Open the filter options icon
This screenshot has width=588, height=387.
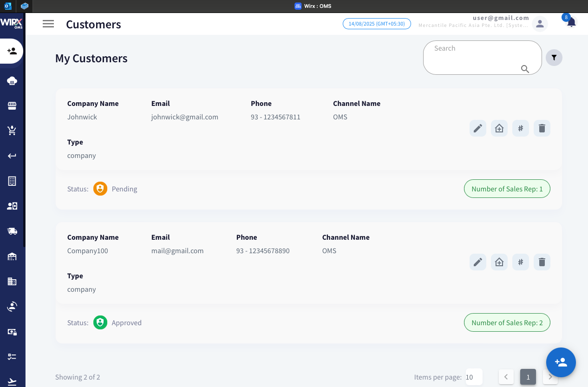point(554,58)
